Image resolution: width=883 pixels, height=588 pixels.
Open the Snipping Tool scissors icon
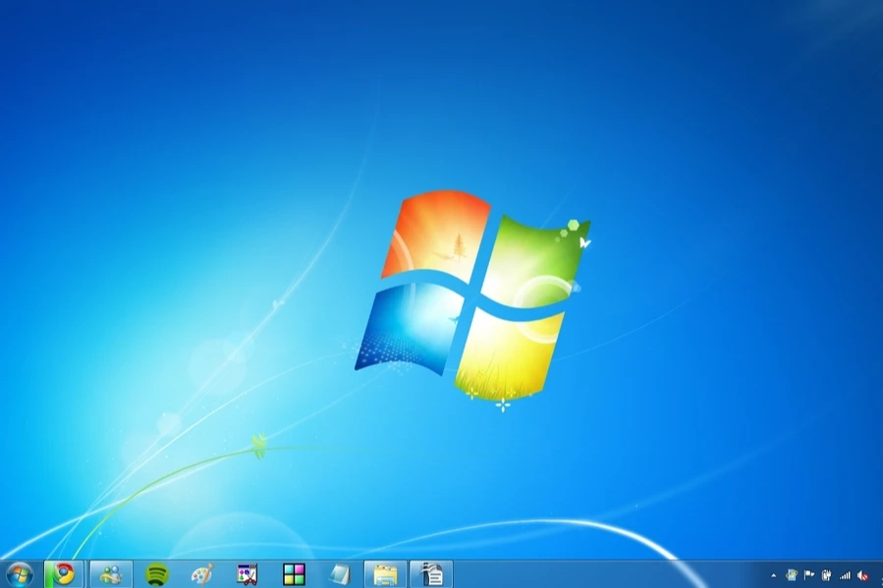tap(248, 574)
